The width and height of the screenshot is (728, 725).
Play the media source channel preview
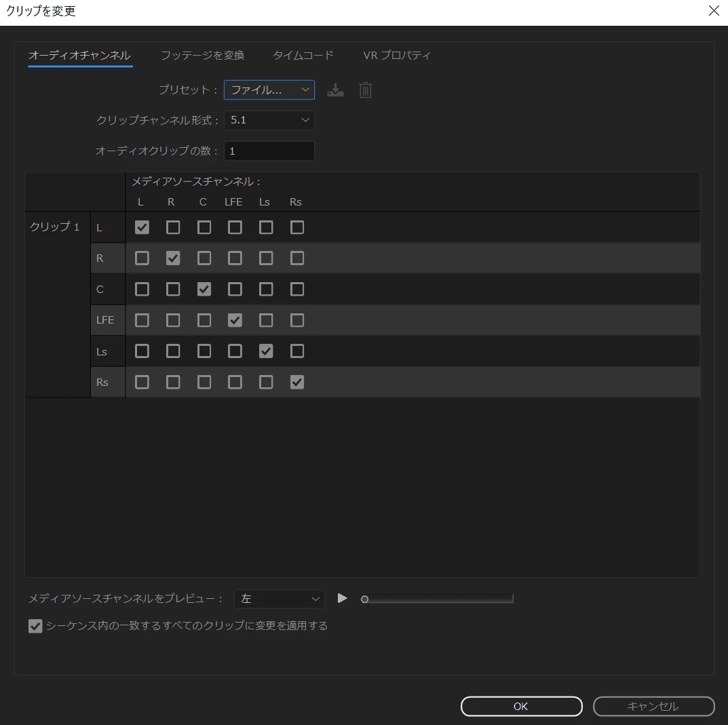coord(342,598)
